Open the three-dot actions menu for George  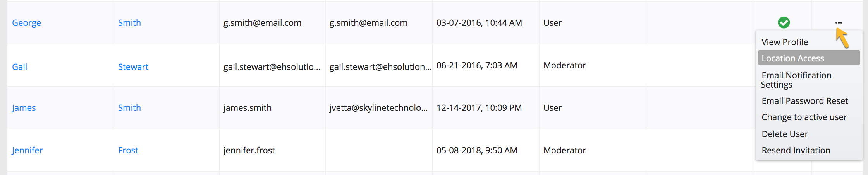click(x=839, y=23)
